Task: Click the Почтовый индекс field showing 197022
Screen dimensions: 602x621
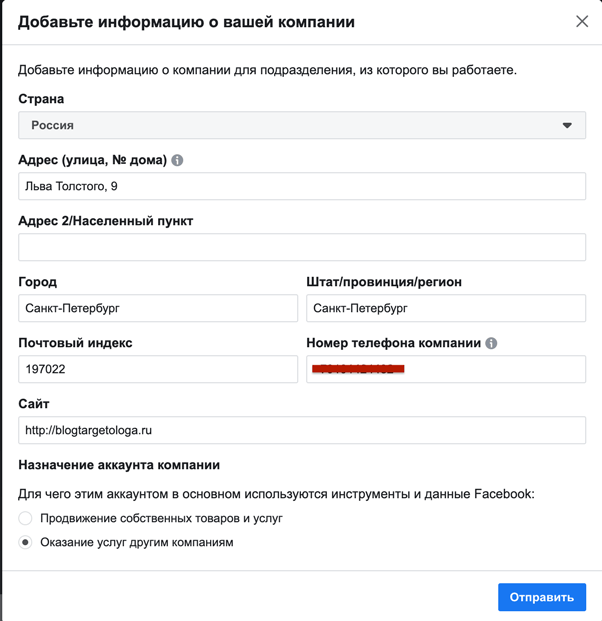Action: pos(158,370)
